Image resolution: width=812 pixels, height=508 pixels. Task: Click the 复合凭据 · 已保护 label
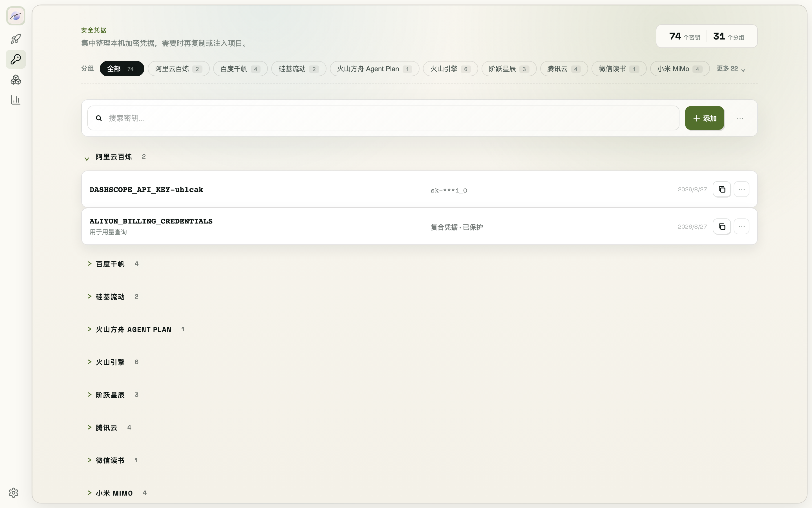[x=457, y=227]
